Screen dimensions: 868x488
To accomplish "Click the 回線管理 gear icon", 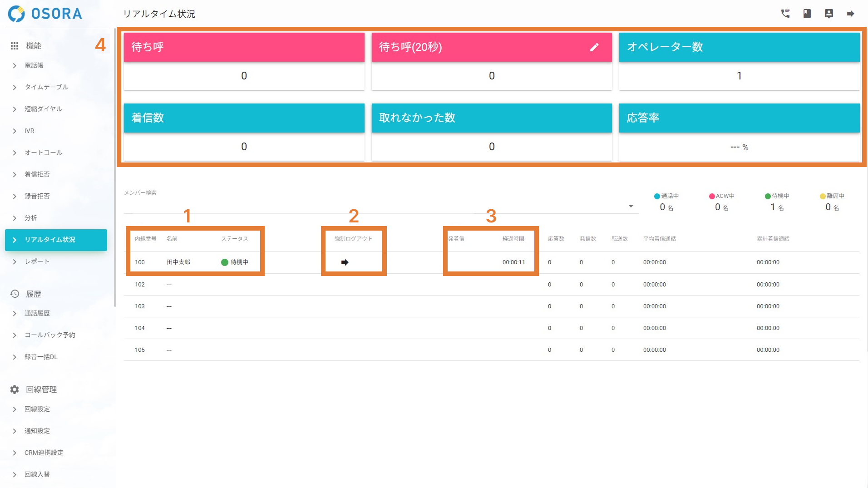I will tap(15, 389).
